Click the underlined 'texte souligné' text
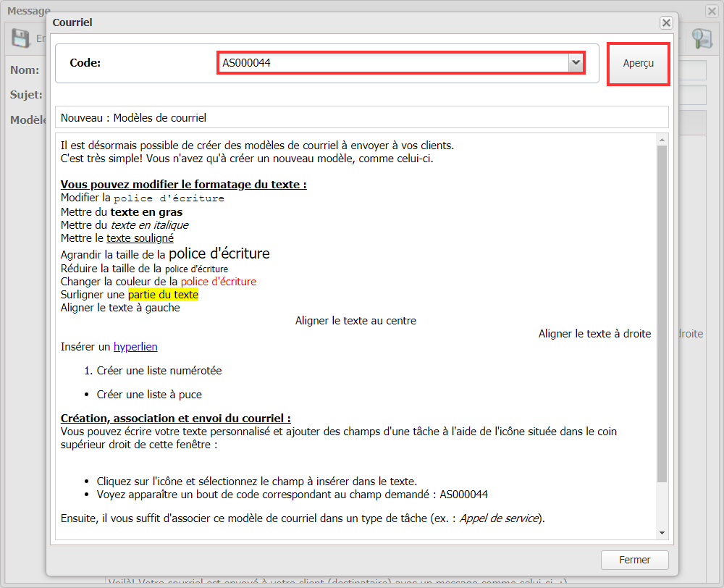This screenshot has width=724, height=588. pos(140,238)
